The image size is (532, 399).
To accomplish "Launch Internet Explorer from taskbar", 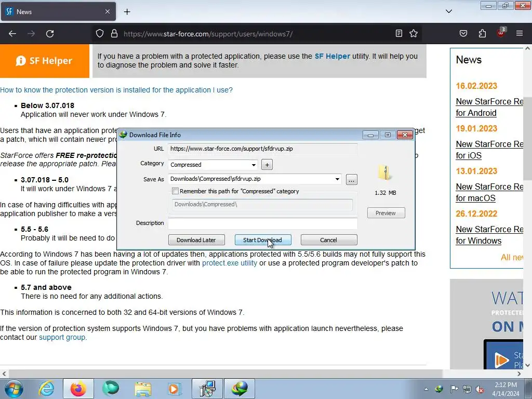I will pyautogui.click(x=46, y=389).
